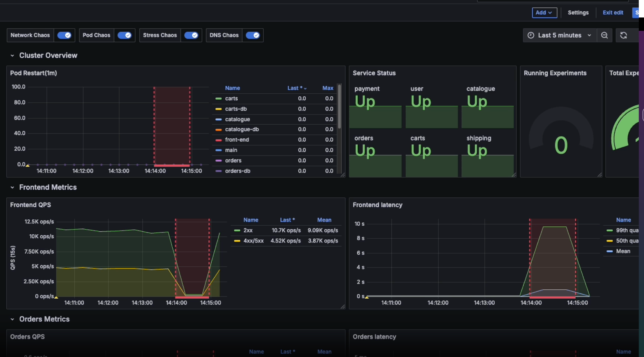
Task: Click the clock icon in time picker
Action: [x=531, y=35]
